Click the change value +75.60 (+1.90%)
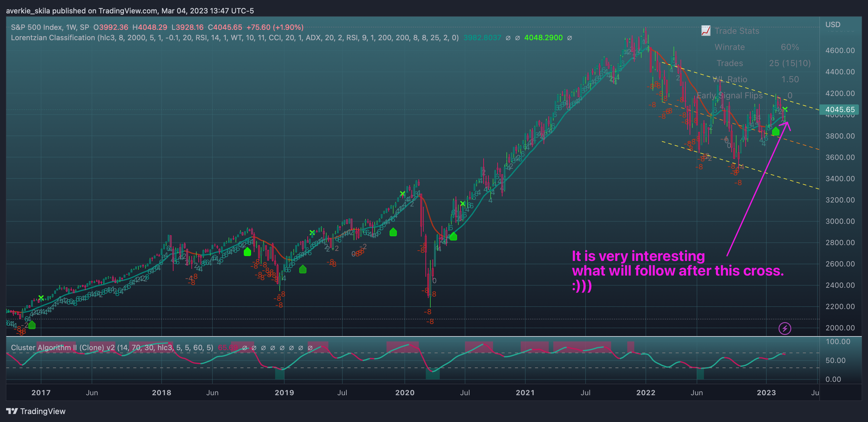 tap(275, 27)
